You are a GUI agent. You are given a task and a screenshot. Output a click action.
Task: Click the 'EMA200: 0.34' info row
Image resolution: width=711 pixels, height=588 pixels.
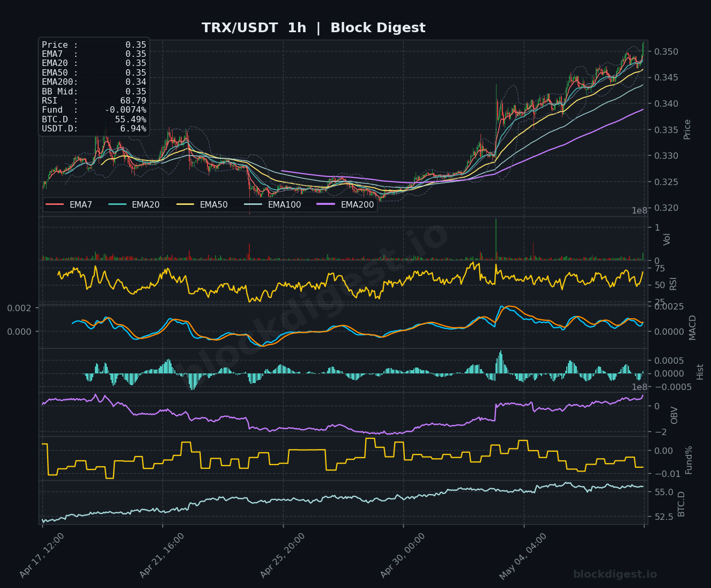point(94,82)
